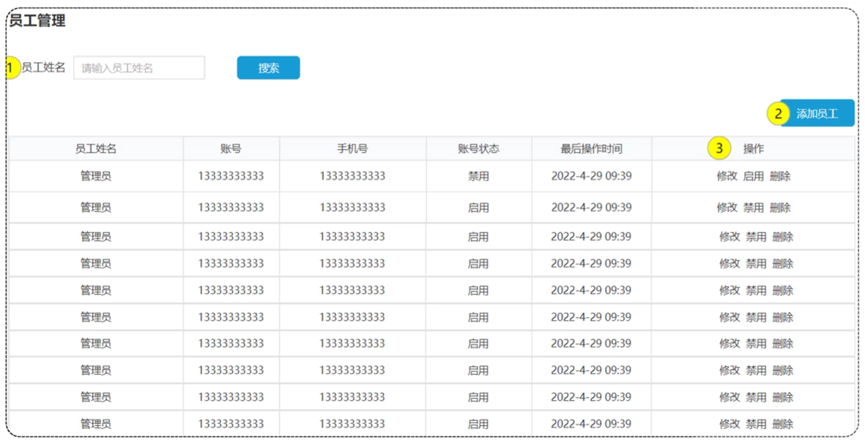Screen dimensions: 868x447
Task: Enable the disabled account via 启用 link
Action: coord(753,176)
